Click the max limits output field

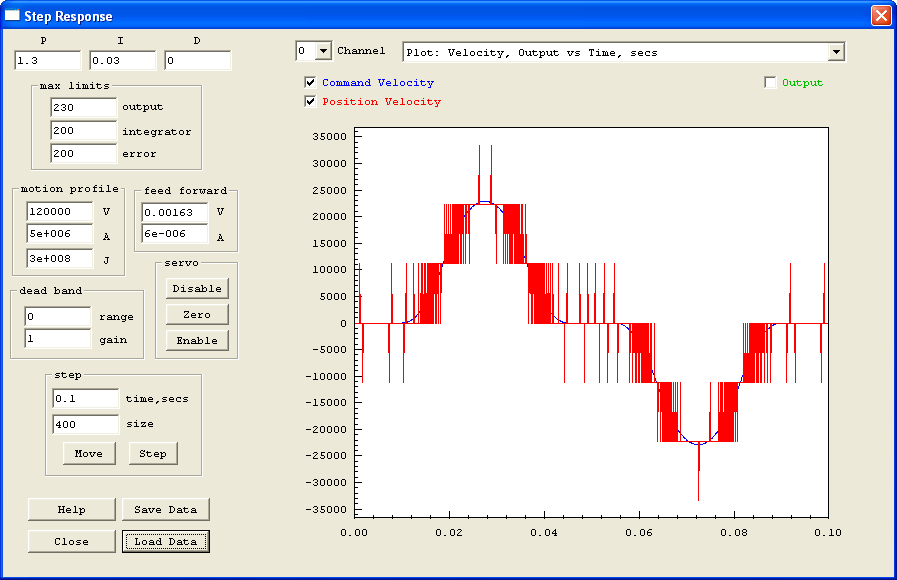83,107
